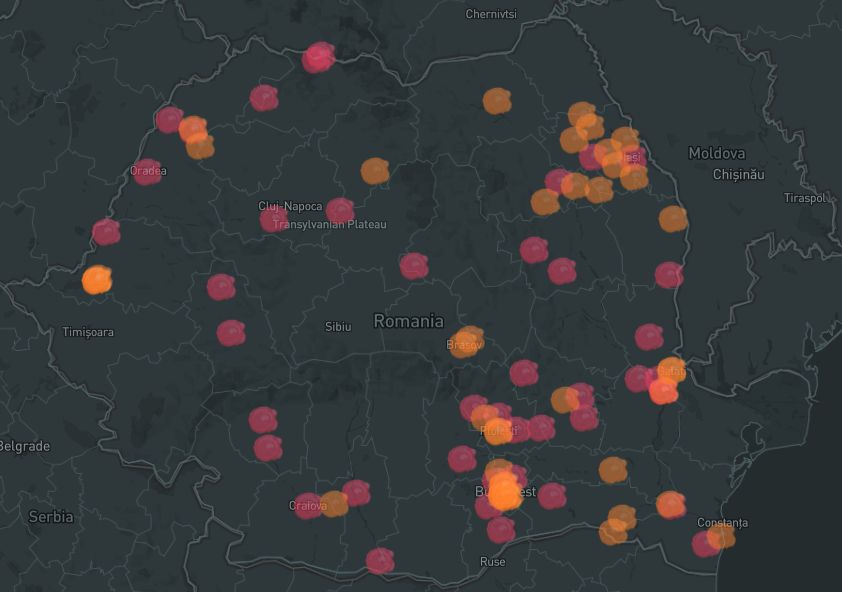Select the Tiraspol city label
842x592 pixels.
(x=806, y=198)
